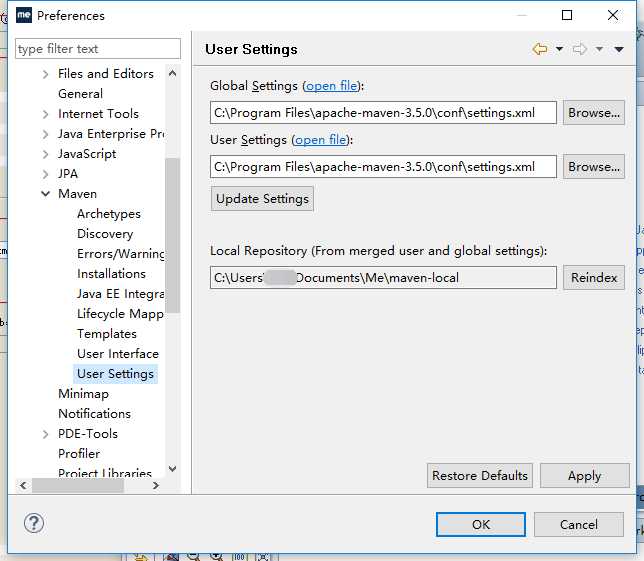Open file link for Global Settings

pyautogui.click(x=332, y=86)
